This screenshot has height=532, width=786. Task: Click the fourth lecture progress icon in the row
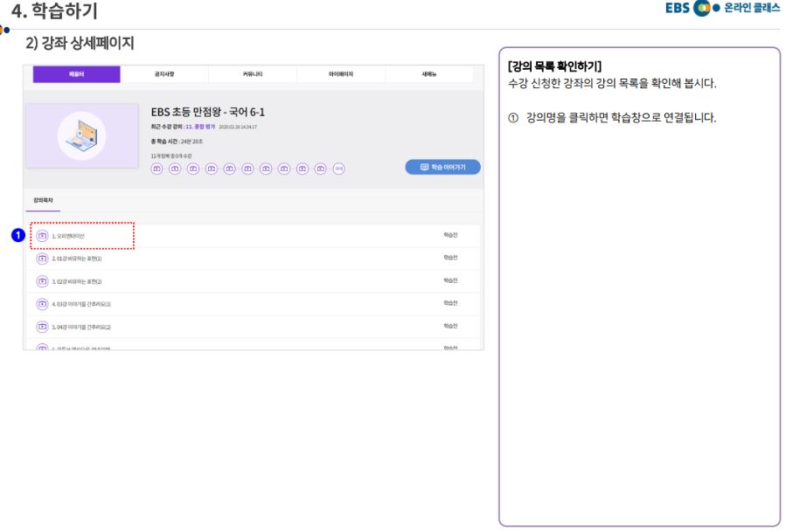tap(212, 169)
